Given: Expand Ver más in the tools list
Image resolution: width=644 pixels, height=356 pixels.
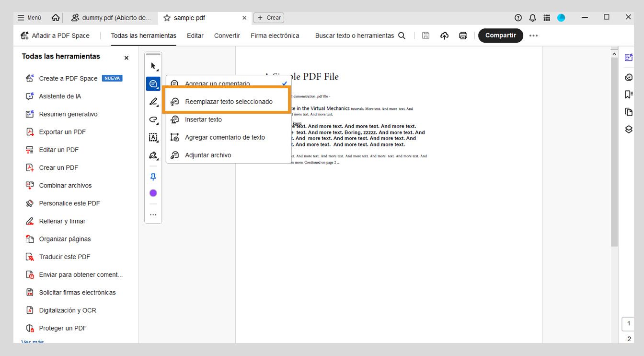Looking at the screenshot, I should coord(32,342).
